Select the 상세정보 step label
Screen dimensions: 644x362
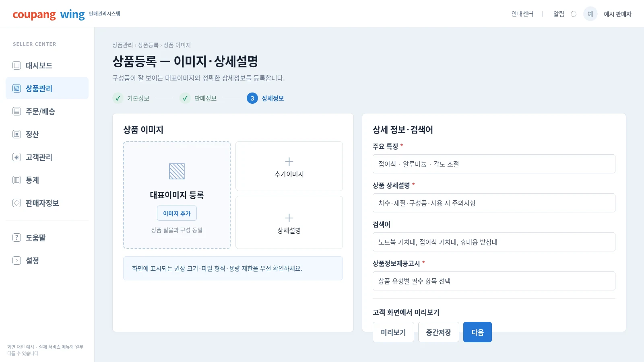273,98
